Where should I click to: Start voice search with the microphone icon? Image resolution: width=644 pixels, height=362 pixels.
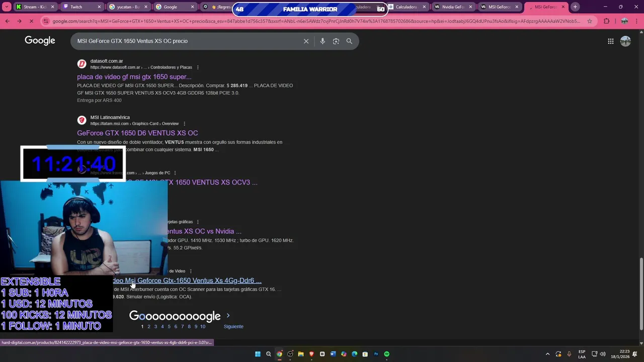(x=323, y=41)
